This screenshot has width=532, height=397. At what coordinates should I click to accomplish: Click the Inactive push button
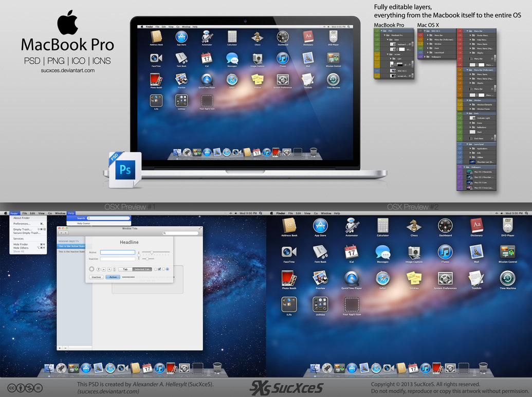pyautogui.click(x=96, y=277)
